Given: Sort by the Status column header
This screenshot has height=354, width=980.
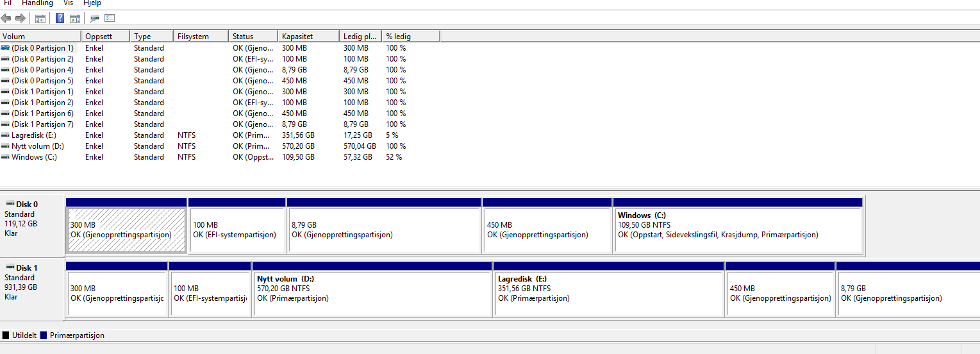Looking at the screenshot, I should (x=253, y=37).
